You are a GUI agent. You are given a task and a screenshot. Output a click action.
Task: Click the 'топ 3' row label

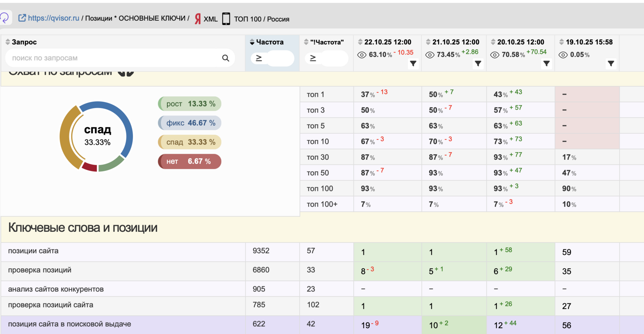(315, 110)
